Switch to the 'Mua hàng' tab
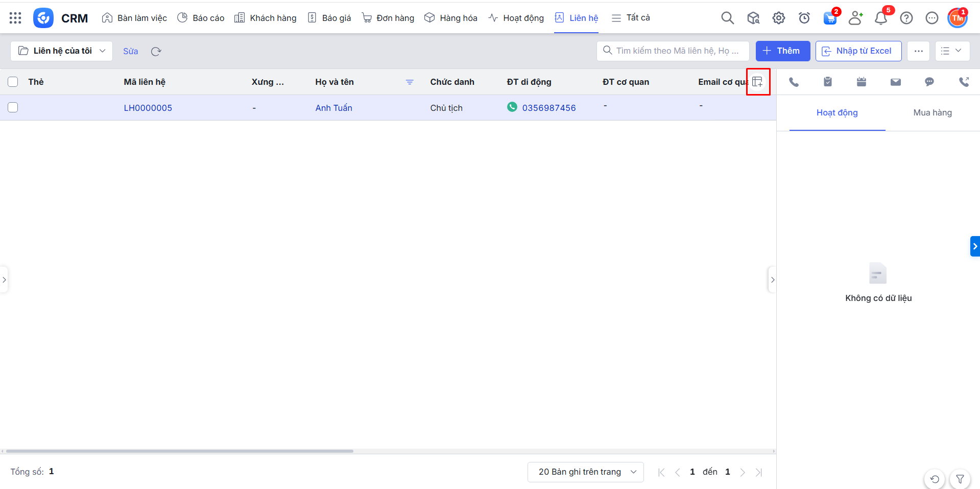This screenshot has width=980, height=489. pyautogui.click(x=932, y=113)
